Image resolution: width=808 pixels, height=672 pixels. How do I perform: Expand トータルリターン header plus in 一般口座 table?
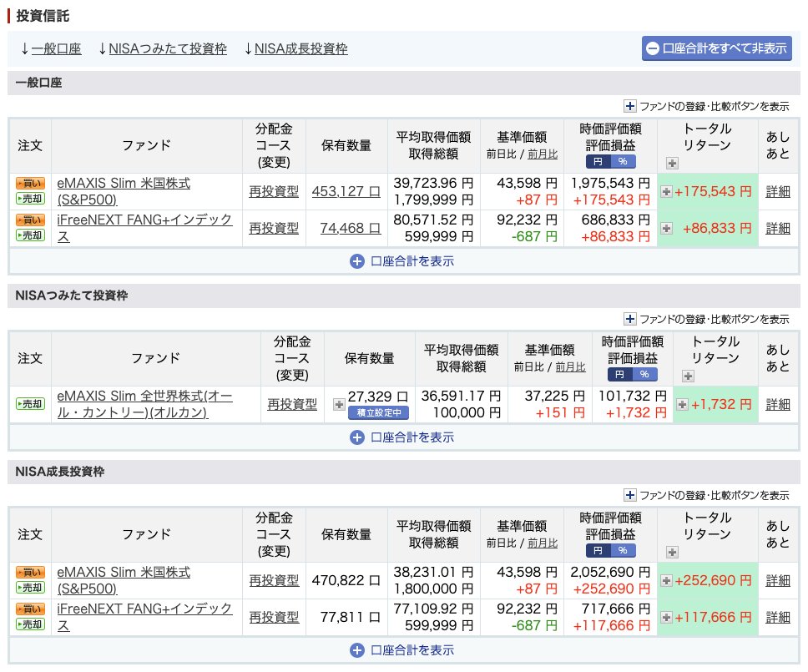pyautogui.click(x=672, y=164)
